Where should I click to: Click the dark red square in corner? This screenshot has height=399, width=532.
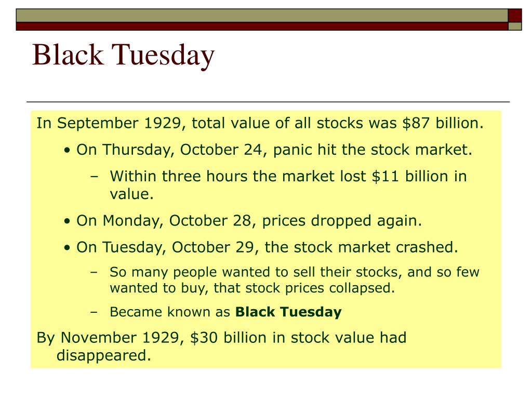coord(515,16)
